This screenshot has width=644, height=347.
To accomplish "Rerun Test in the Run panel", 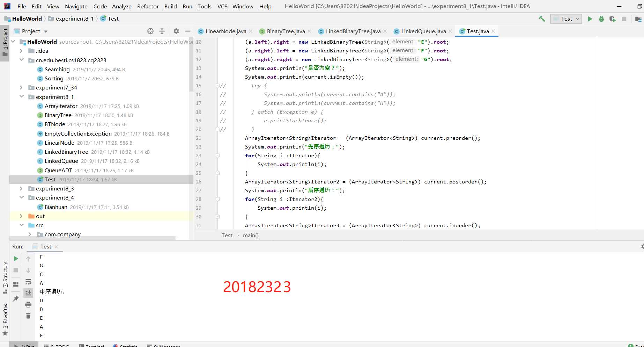I will (16, 259).
